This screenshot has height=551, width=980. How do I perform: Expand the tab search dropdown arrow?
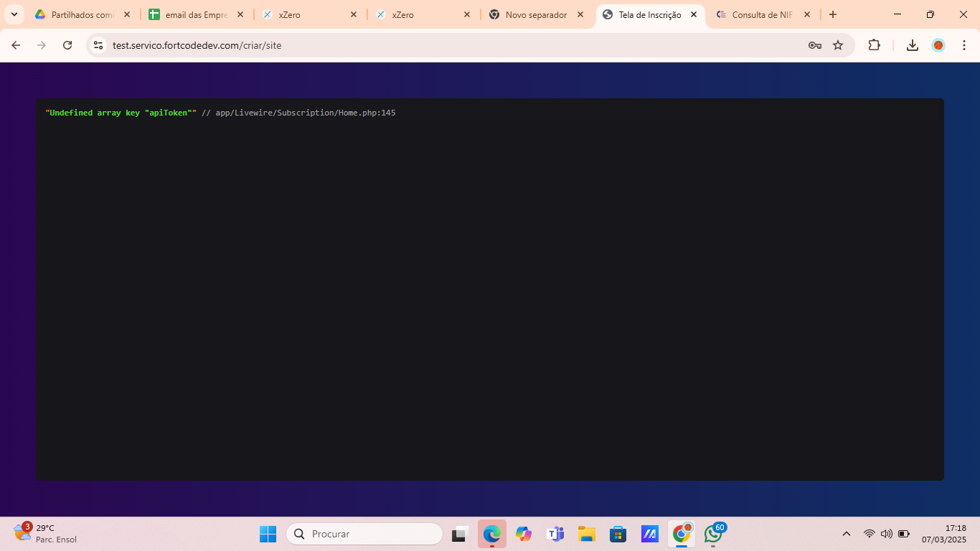[14, 14]
